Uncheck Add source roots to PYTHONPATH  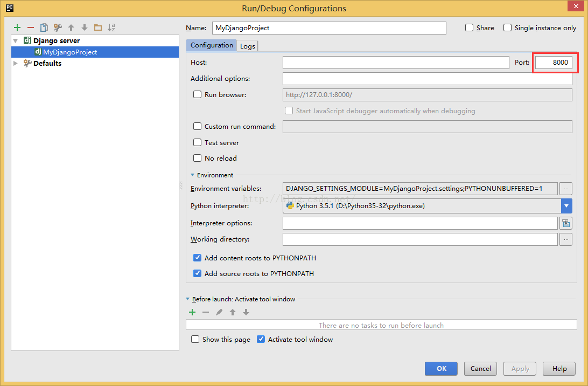[197, 273]
